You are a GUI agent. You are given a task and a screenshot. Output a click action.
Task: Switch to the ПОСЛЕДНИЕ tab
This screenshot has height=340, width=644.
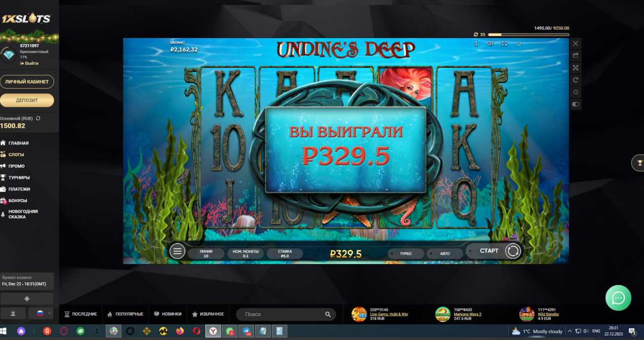click(x=81, y=314)
